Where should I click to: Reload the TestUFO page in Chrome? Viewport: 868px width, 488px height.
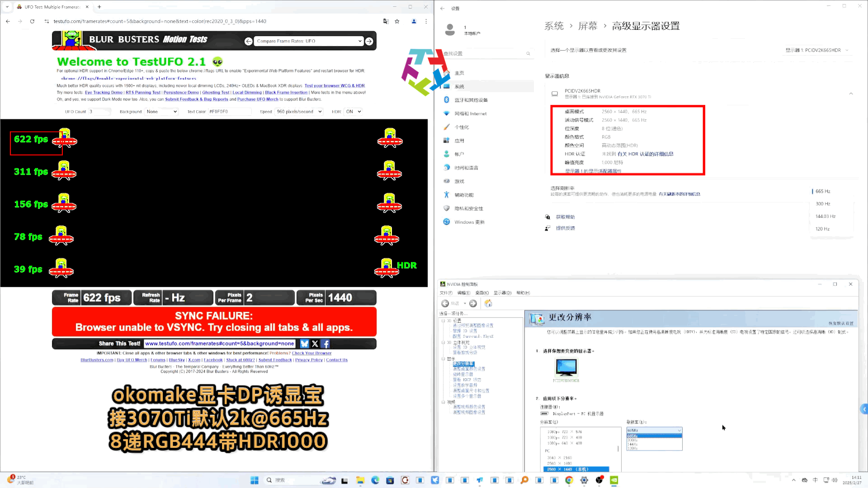click(x=32, y=21)
